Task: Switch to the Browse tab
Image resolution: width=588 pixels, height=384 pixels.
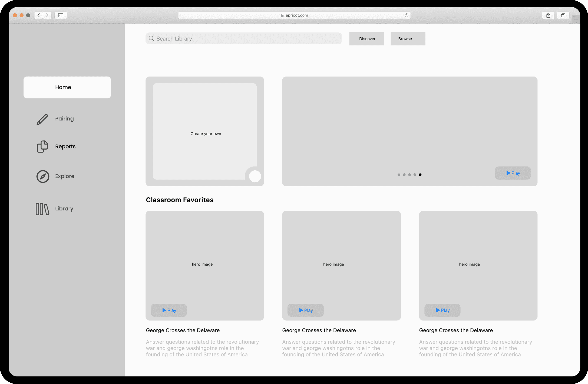Action: [x=408, y=39]
